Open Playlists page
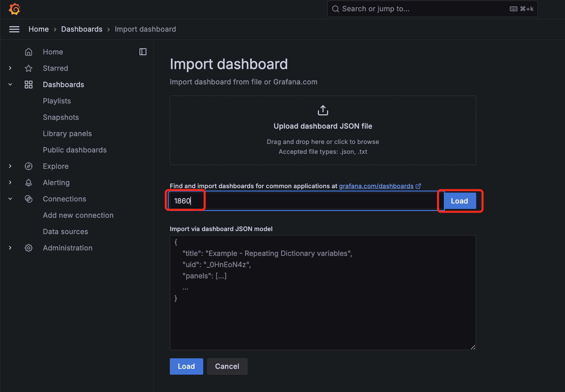Screen dimensions: 565x392 click(x=57, y=101)
